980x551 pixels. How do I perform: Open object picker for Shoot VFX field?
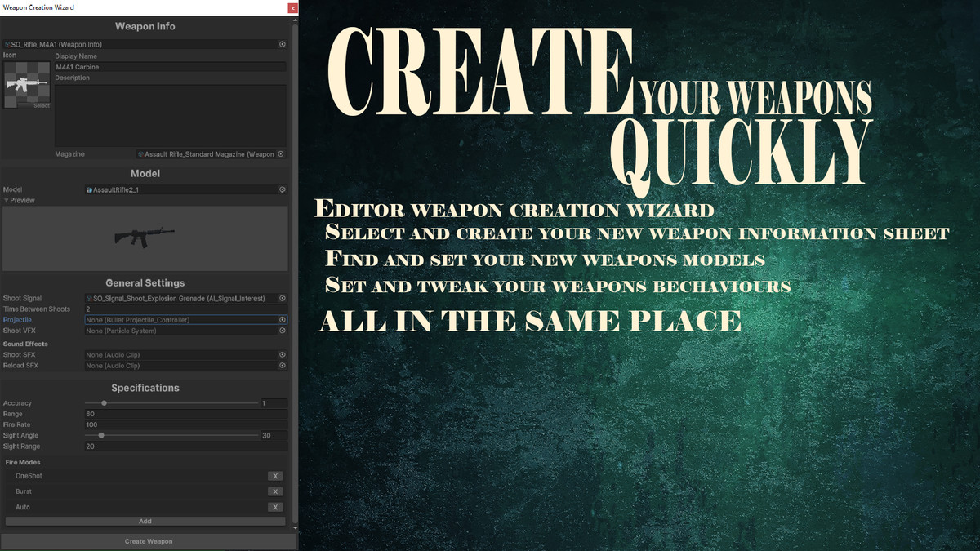283,331
